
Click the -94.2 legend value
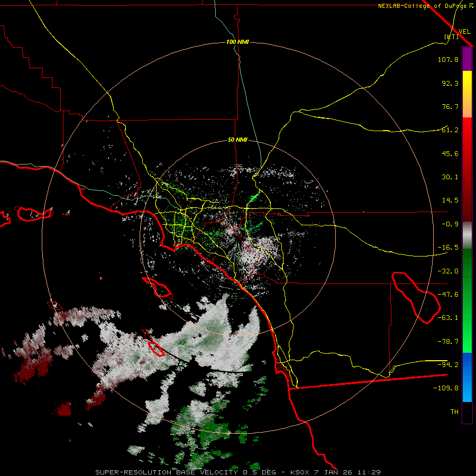(448, 364)
